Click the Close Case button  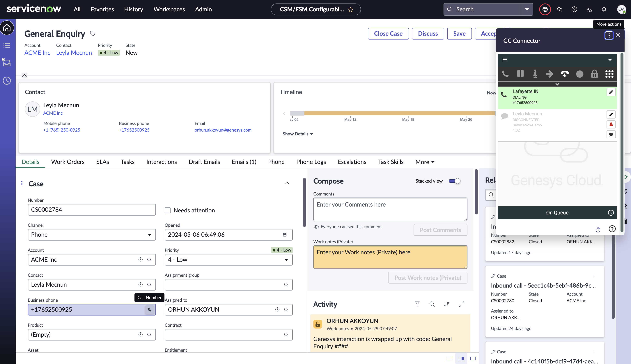point(388,33)
